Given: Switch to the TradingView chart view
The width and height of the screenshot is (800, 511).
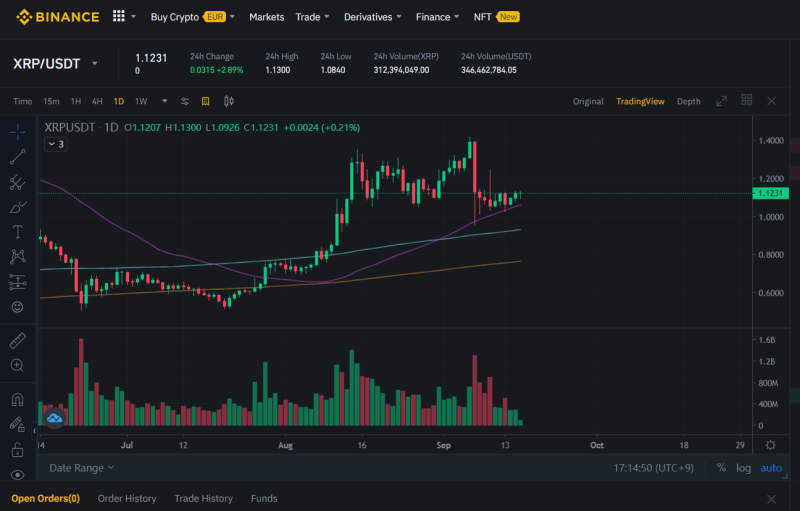Looking at the screenshot, I should (640, 101).
